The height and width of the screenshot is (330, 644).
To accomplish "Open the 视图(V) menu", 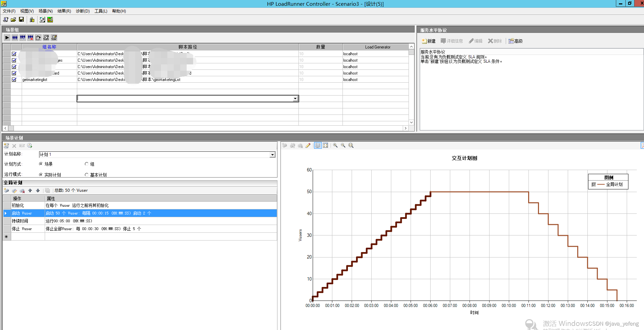I will [x=27, y=11].
